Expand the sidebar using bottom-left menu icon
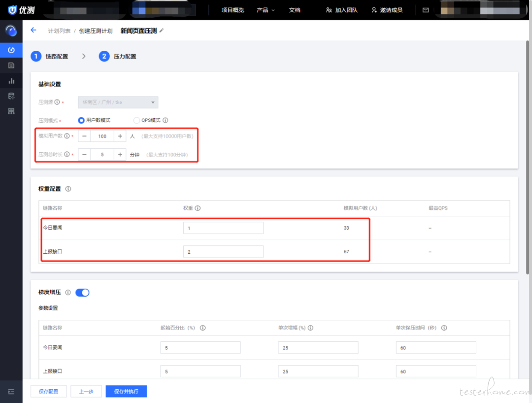 (11, 392)
